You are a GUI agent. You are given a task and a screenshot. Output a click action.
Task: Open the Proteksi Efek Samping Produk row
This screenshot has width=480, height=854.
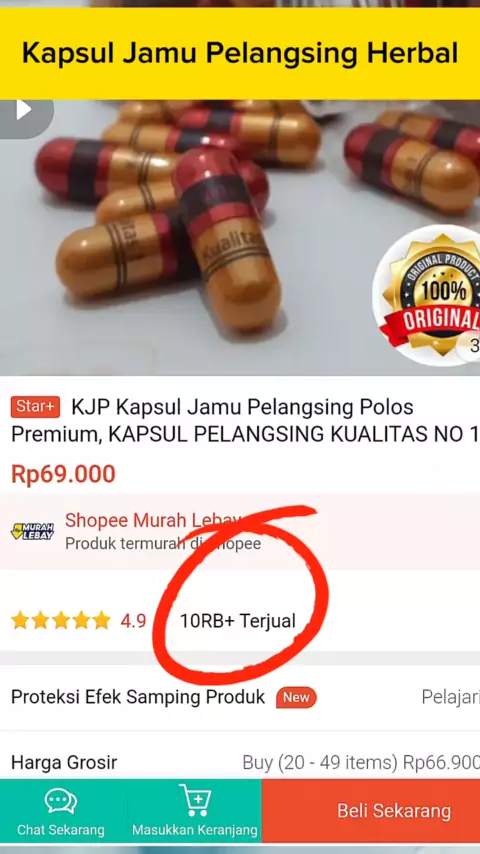[240, 698]
